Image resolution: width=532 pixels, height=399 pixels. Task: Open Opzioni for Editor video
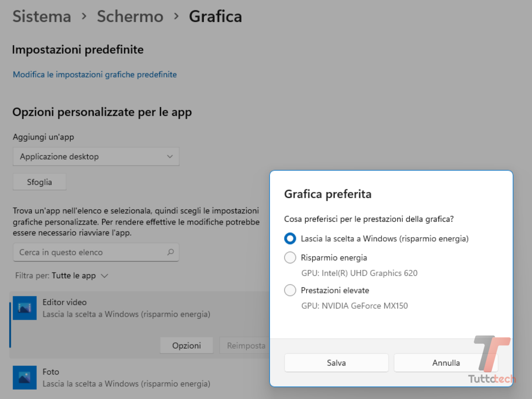(x=187, y=346)
